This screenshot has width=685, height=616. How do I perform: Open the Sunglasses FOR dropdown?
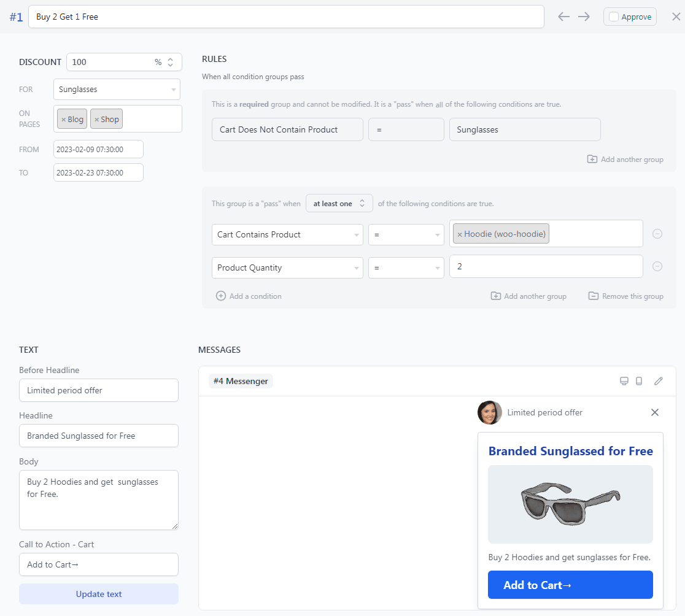pos(117,89)
